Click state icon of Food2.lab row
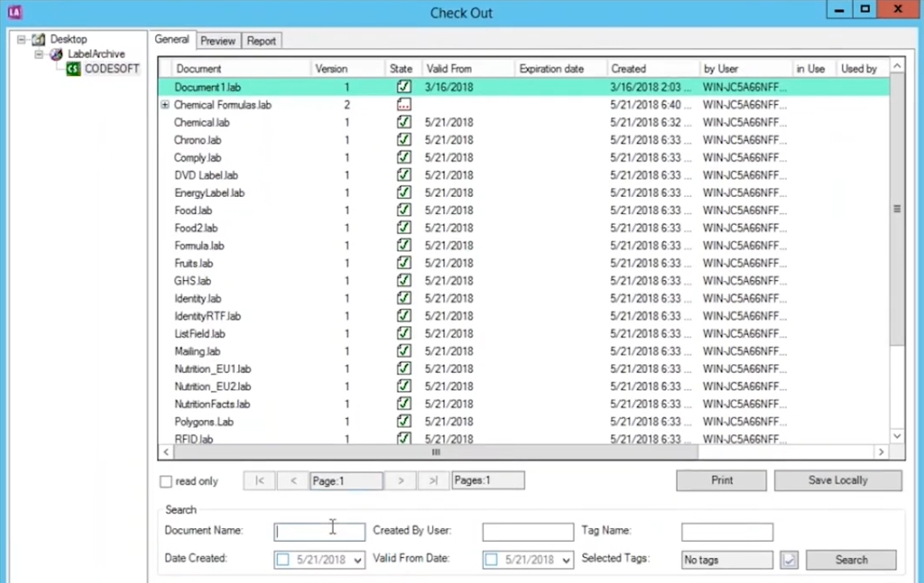This screenshot has height=583, width=924. (x=404, y=228)
